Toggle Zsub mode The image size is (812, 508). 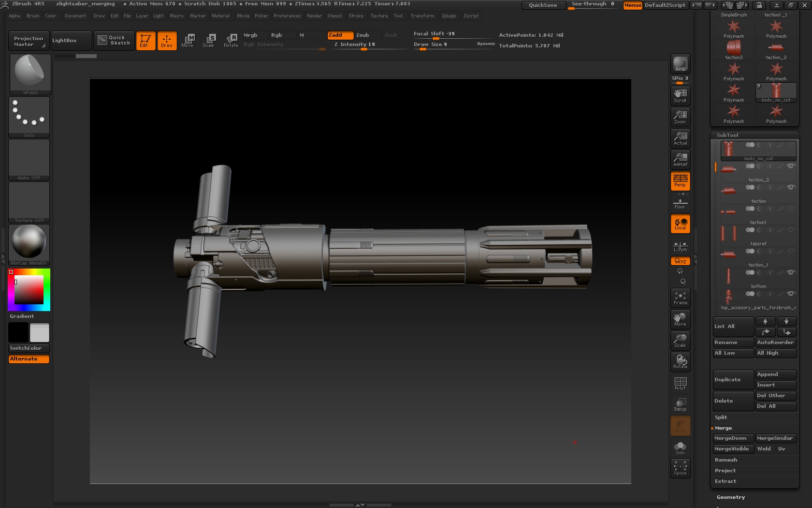point(368,35)
